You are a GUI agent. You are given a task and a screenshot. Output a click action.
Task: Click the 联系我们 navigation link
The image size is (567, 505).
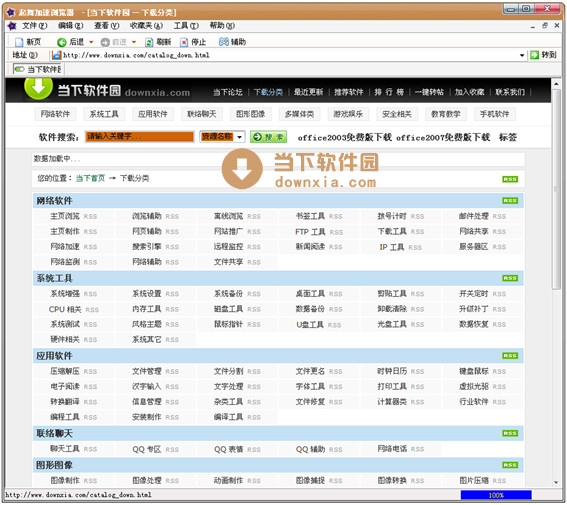point(510,92)
